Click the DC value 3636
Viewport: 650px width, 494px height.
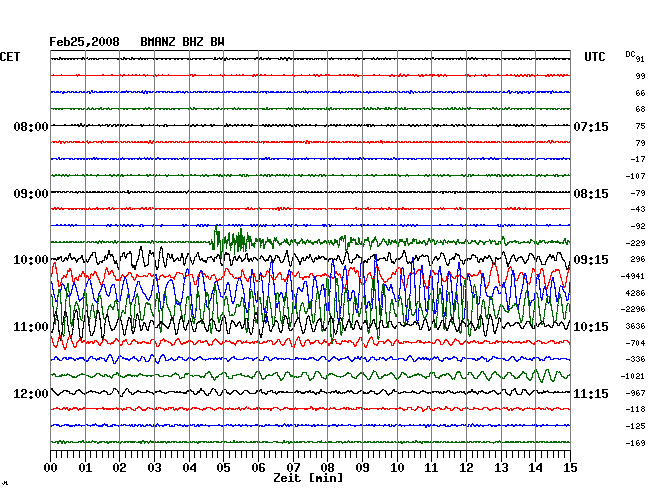tap(635, 326)
